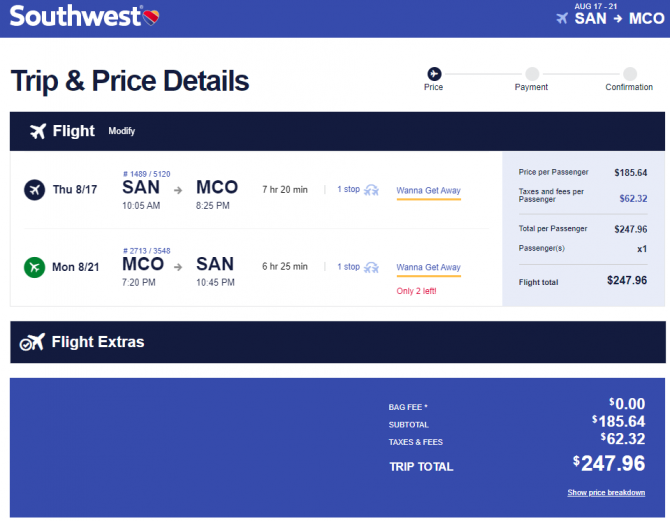Open the Modify flight link

(121, 131)
